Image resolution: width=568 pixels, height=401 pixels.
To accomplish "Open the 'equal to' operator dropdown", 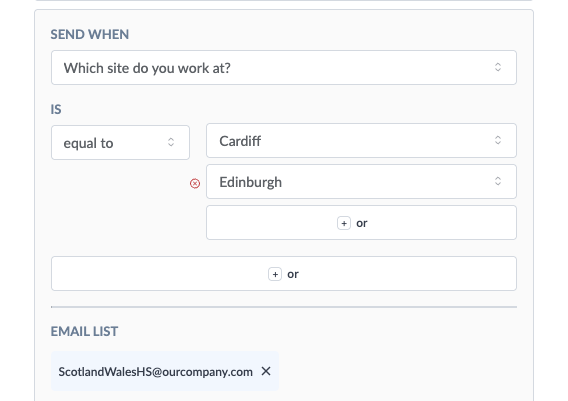I will (120, 143).
